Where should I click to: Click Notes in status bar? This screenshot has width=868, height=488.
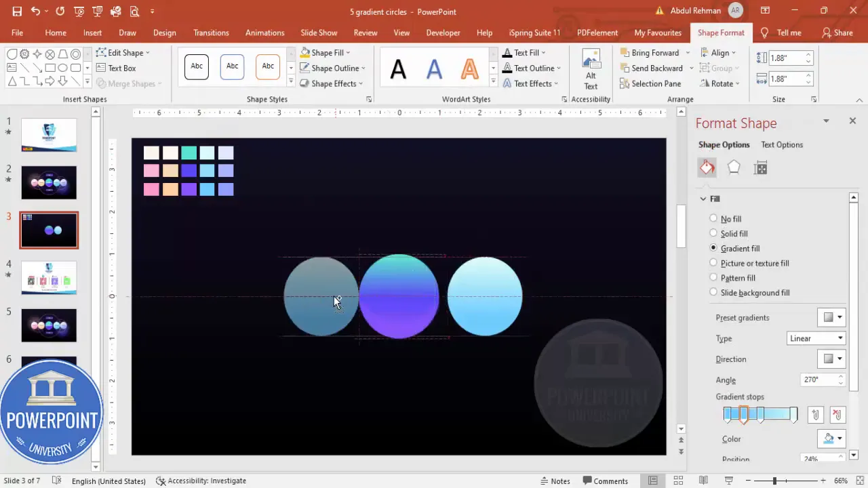pyautogui.click(x=555, y=481)
